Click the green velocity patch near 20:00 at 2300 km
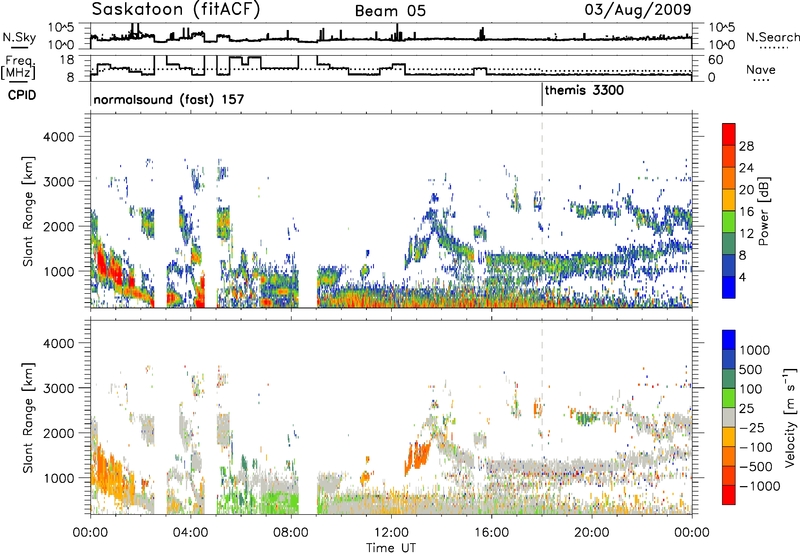The height and width of the screenshot is (554, 800). pos(586,418)
